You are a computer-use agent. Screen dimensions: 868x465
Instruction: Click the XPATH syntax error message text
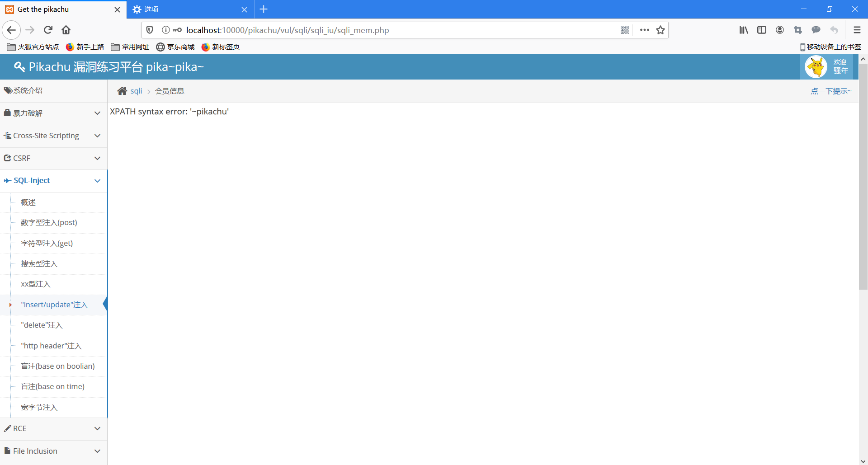pos(169,112)
